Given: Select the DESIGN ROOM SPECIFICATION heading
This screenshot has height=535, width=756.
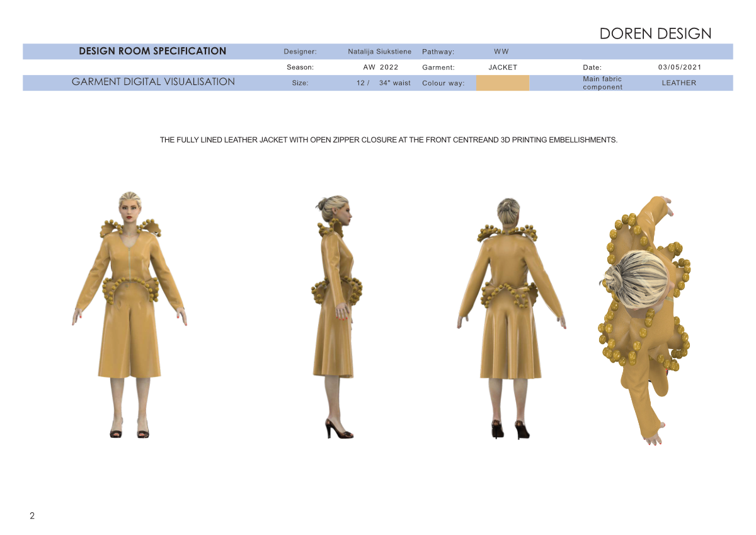Looking at the screenshot, I should coord(152,51).
